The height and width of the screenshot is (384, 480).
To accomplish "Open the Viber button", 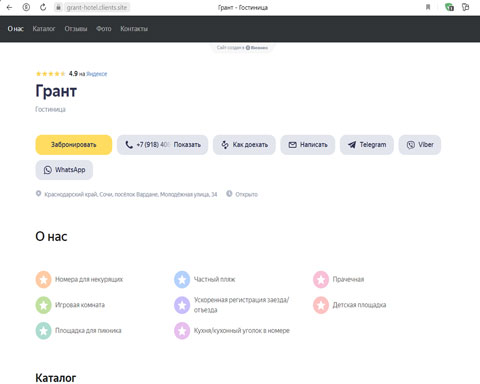I will coord(420,145).
